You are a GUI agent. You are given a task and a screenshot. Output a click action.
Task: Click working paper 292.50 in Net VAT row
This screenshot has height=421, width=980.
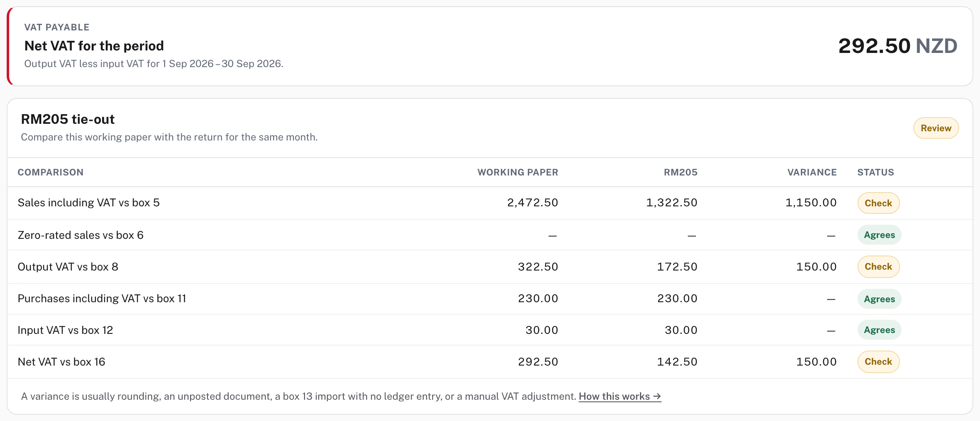coord(538,362)
